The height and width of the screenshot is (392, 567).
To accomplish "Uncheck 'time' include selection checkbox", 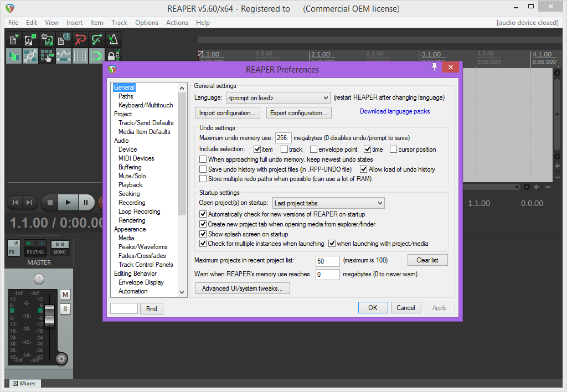I will pyautogui.click(x=368, y=149).
